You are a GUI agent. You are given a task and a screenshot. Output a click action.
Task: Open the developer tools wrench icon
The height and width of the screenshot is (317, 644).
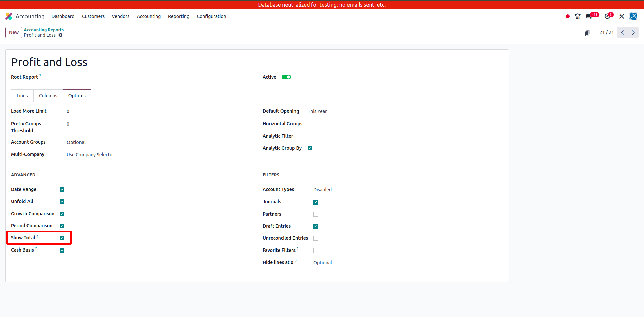[622, 16]
